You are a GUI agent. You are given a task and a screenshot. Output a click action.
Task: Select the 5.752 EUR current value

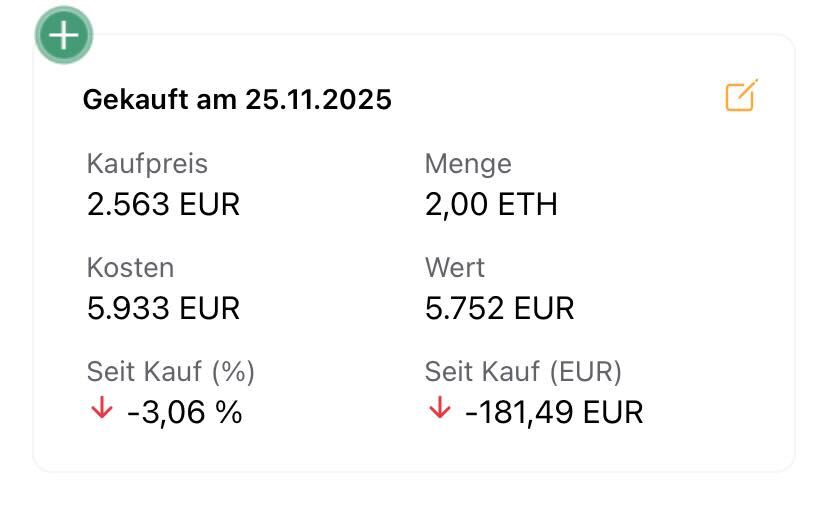(x=500, y=308)
